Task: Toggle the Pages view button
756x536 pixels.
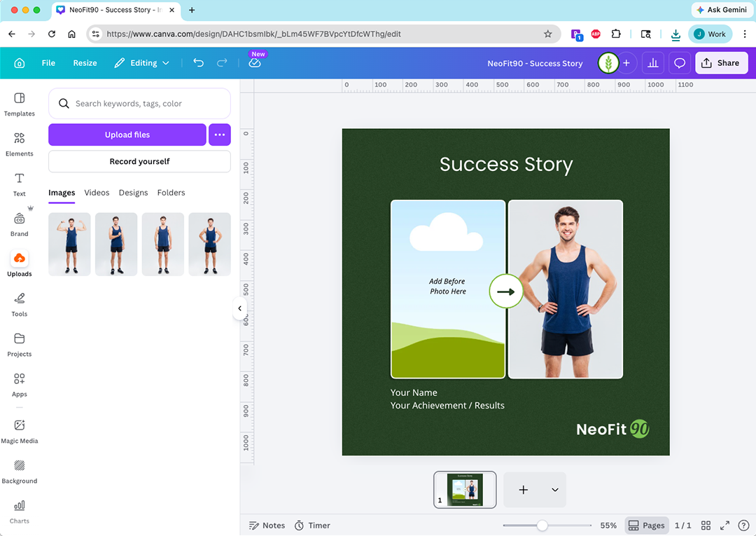Action: click(x=645, y=525)
